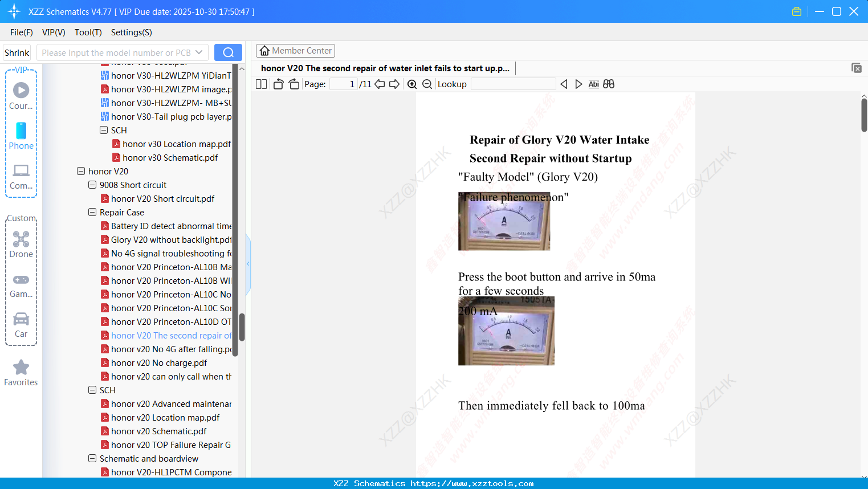Open the Drone category

[x=21, y=244]
